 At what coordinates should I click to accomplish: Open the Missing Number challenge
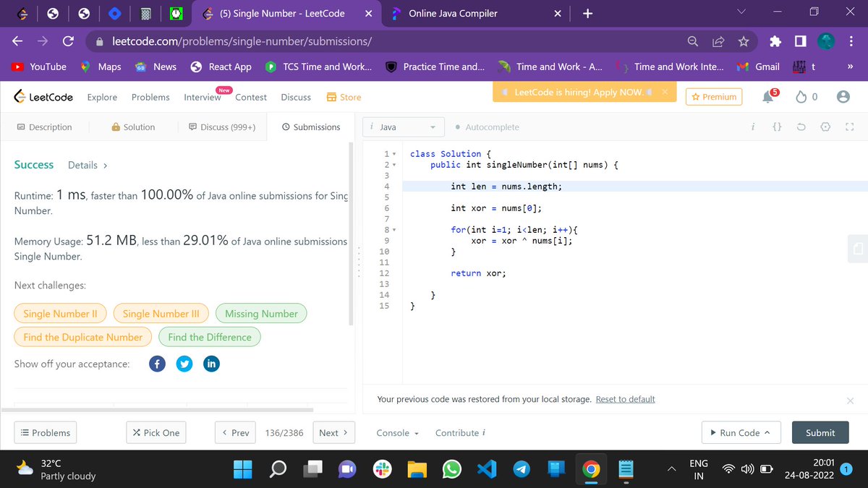click(x=261, y=314)
